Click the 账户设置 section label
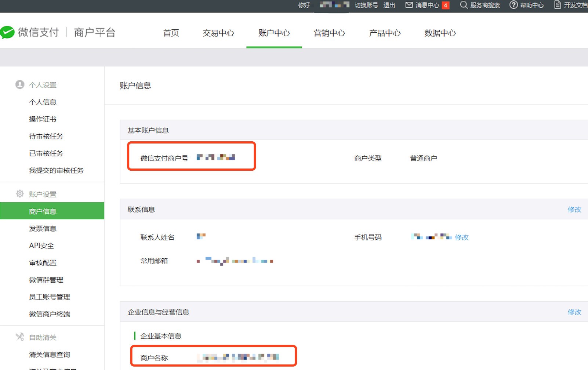Viewport: 588px width, 370px height. pos(43,194)
